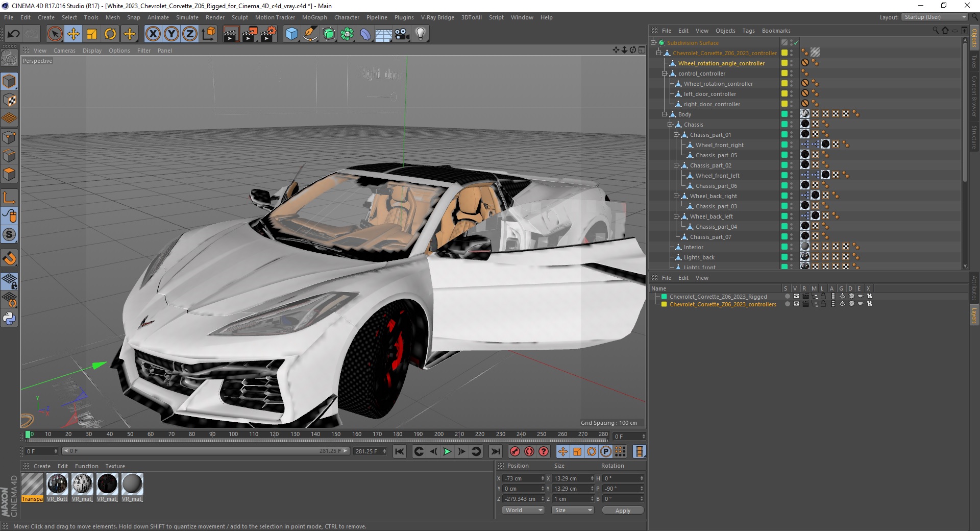Open the deformer bend icon
The height and width of the screenshot is (531, 980).
click(x=365, y=34)
